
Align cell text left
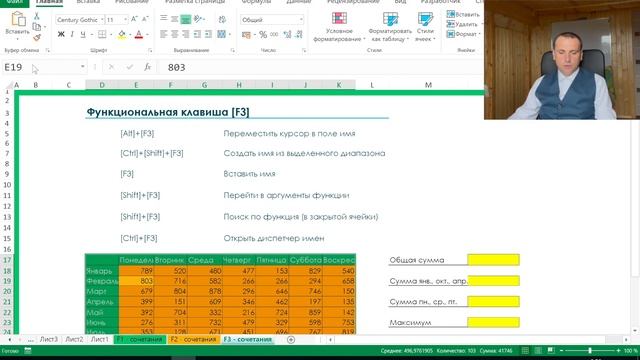pyautogui.click(x=164, y=34)
